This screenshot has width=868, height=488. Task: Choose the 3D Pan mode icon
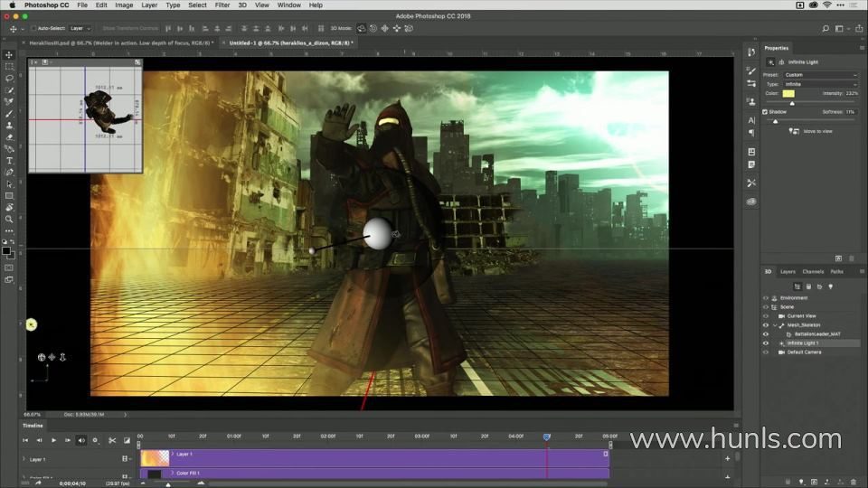(385, 28)
